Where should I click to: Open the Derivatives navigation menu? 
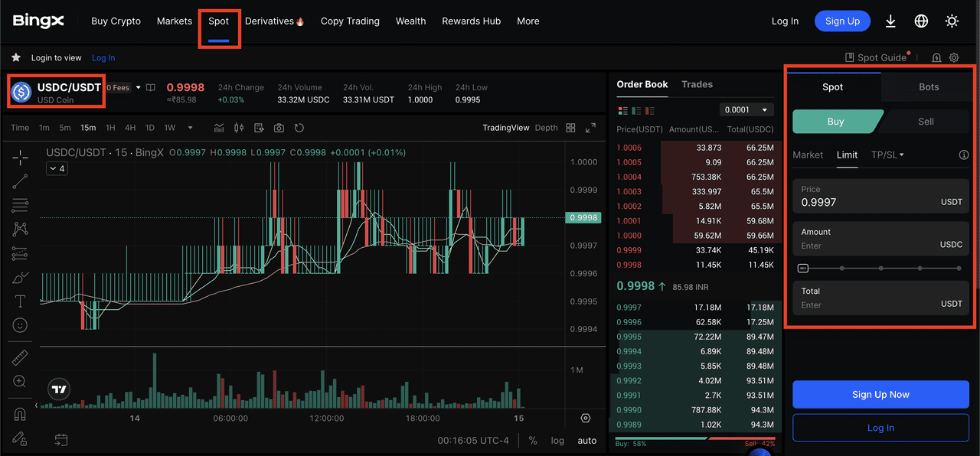point(275,21)
